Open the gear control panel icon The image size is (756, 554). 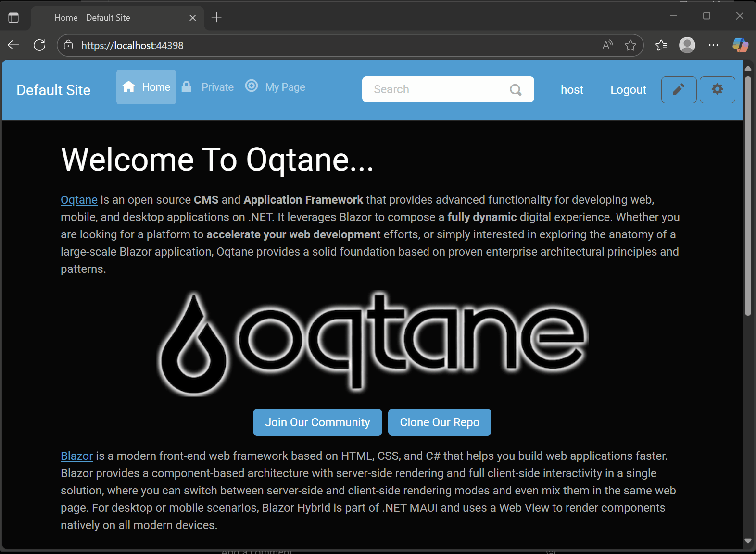(x=717, y=89)
